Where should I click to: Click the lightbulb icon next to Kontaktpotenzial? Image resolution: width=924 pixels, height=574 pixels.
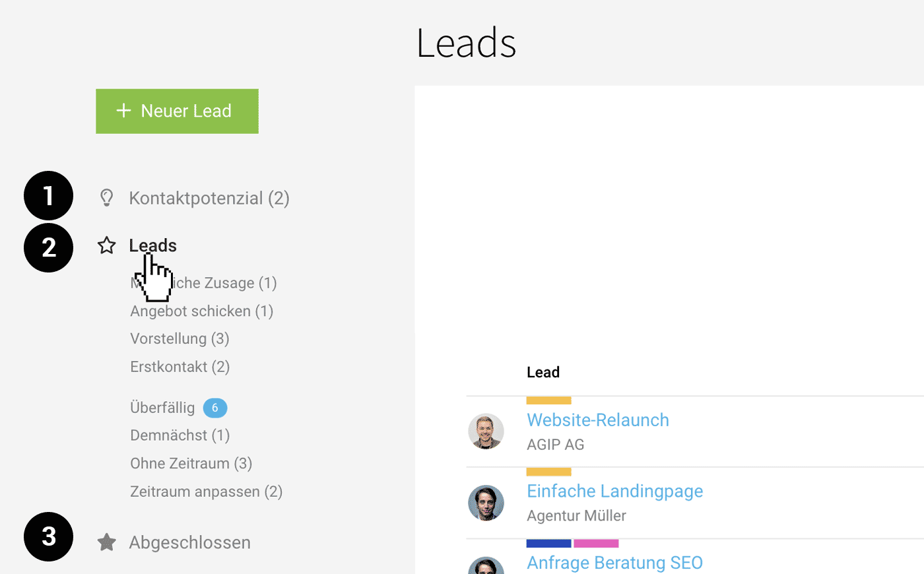[x=106, y=196]
